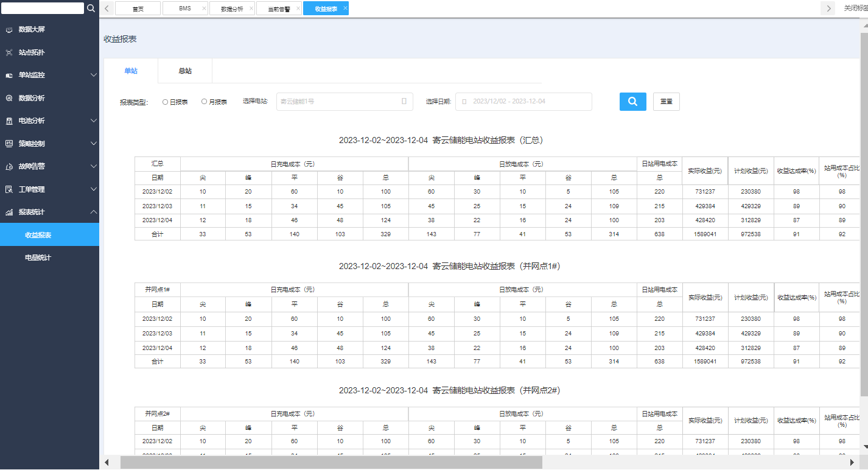Viewport: 868px width, 470px height.
Task: Select the 月报表 radio option
Action: click(204, 102)
